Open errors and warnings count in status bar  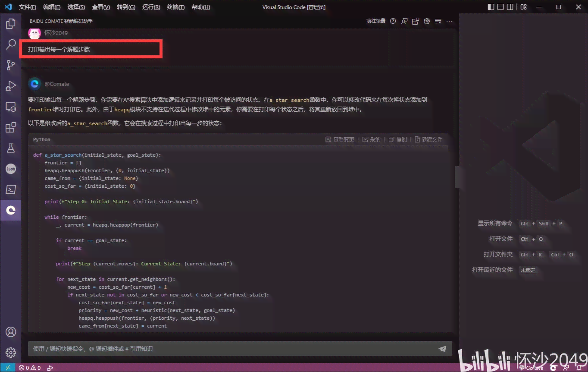coord(29,368)
